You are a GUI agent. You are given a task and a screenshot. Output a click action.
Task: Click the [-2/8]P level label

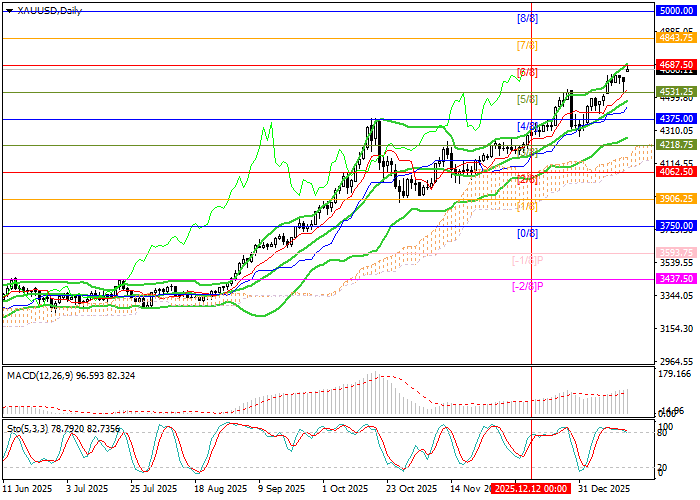(x=527, y=287)
